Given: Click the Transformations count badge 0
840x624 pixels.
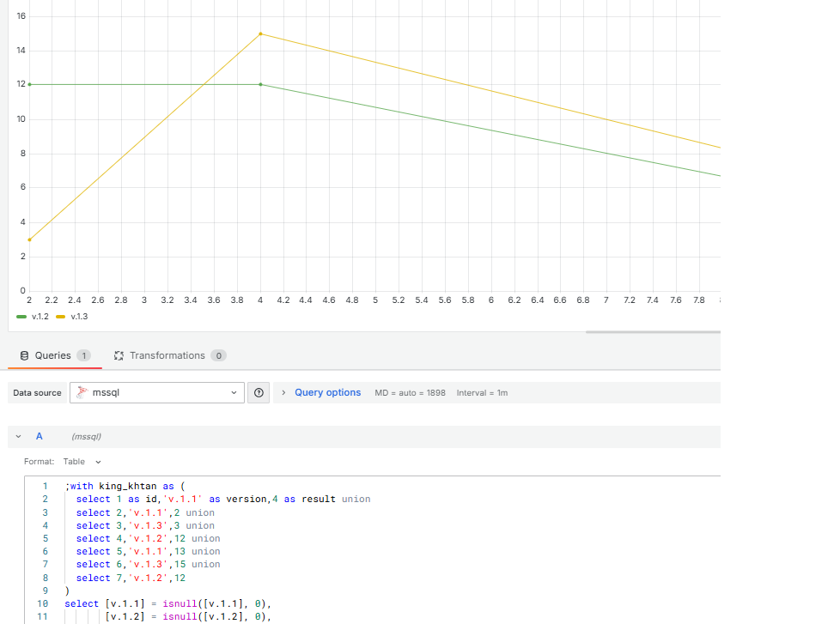Looking at the screenshot, I should click(218, 355).
